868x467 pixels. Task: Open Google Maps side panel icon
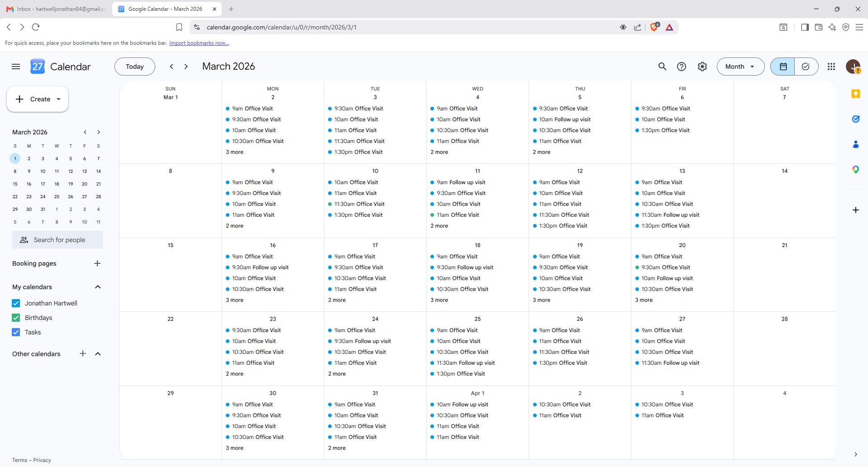pyautogui.click(x=855, y=170)
